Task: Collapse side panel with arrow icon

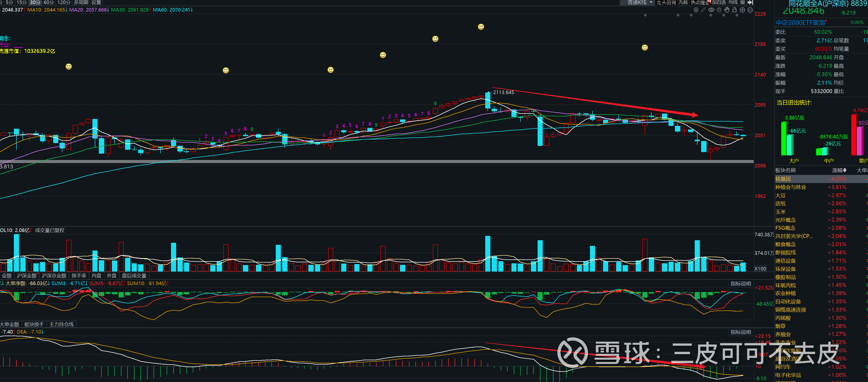Action: point(750,2)
